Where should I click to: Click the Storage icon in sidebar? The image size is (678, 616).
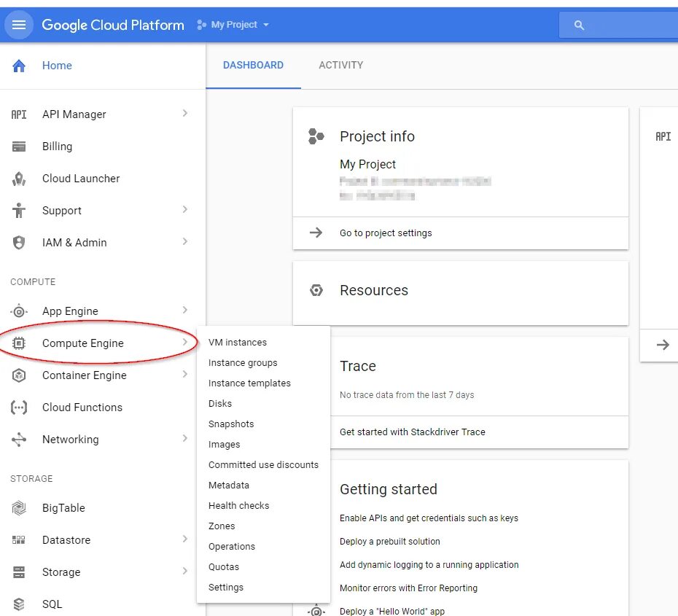(x=19, y=572)
